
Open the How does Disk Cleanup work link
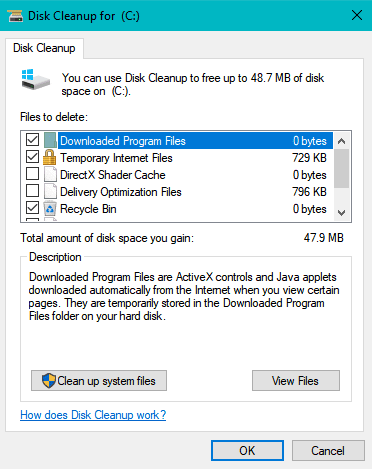(93, 415)
